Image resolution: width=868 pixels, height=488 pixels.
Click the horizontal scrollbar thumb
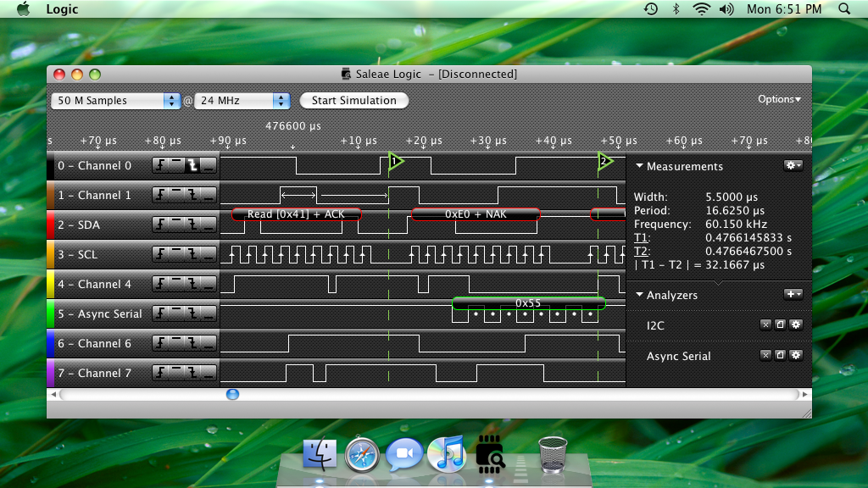coord(232,394)
